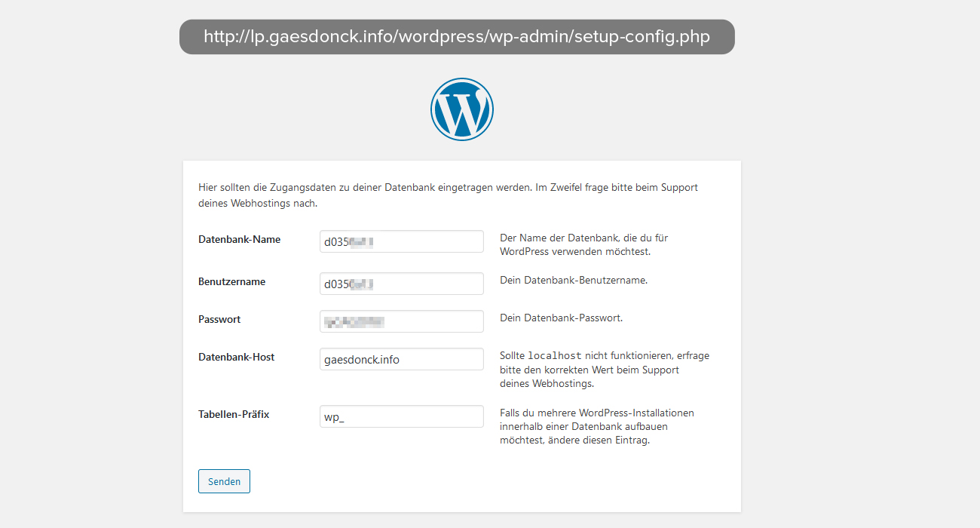Click the 'Dein Datenbank-Passwort' hint text
Screen dimensions: 980x528
click(x=561, y=318)
